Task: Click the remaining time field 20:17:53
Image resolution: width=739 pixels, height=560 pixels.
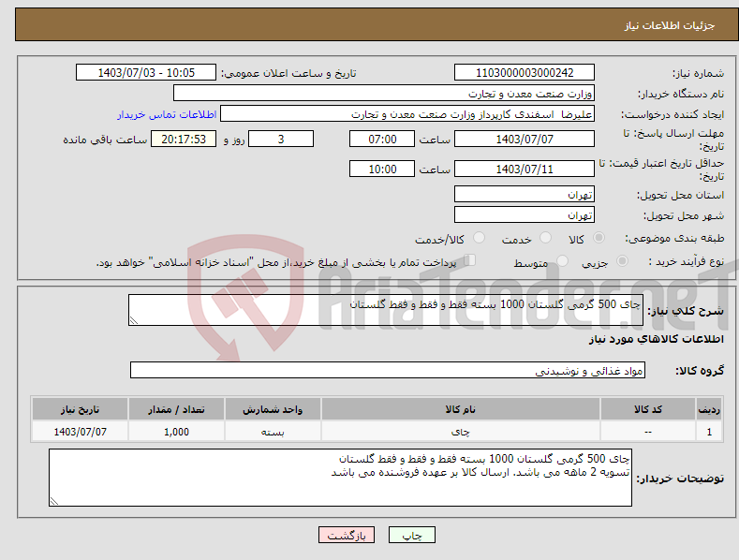Action: [184, 139]
